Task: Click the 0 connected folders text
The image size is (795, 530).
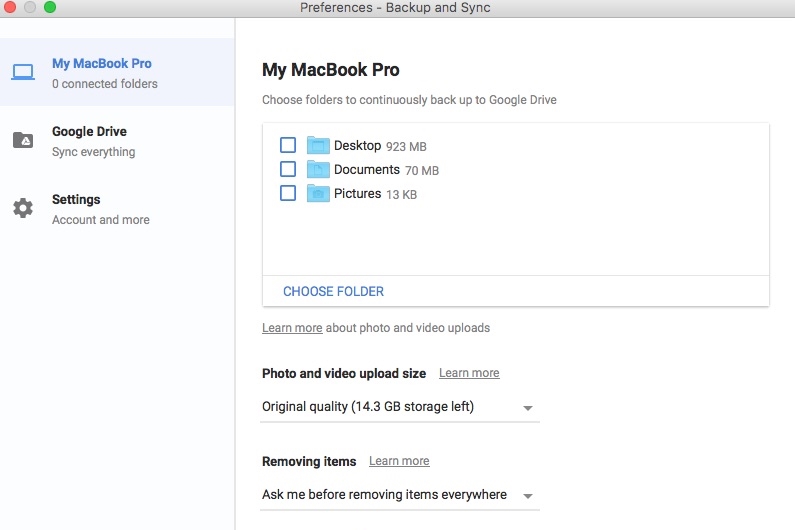Action: coord(105,84)
